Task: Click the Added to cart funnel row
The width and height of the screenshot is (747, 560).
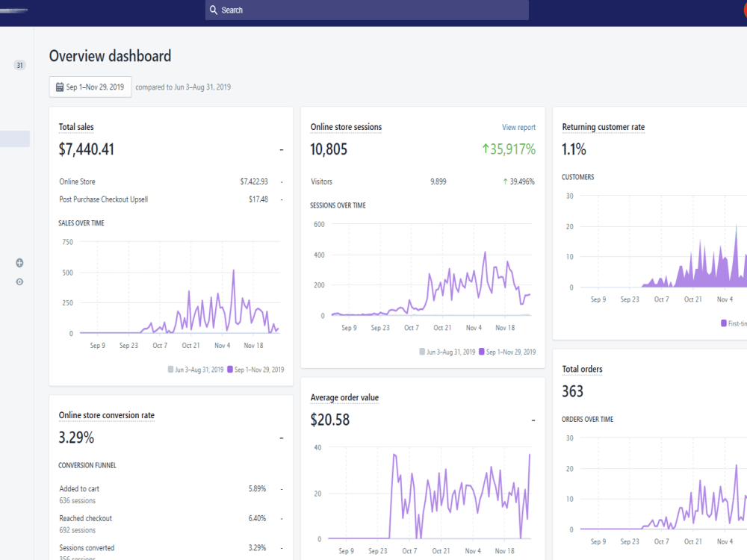Action: [x=170, y=494]
